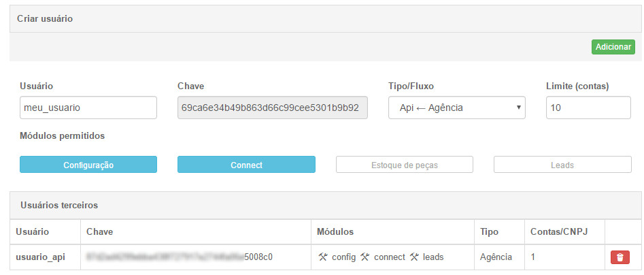Click the connect module tools icon

coord(365,257)
